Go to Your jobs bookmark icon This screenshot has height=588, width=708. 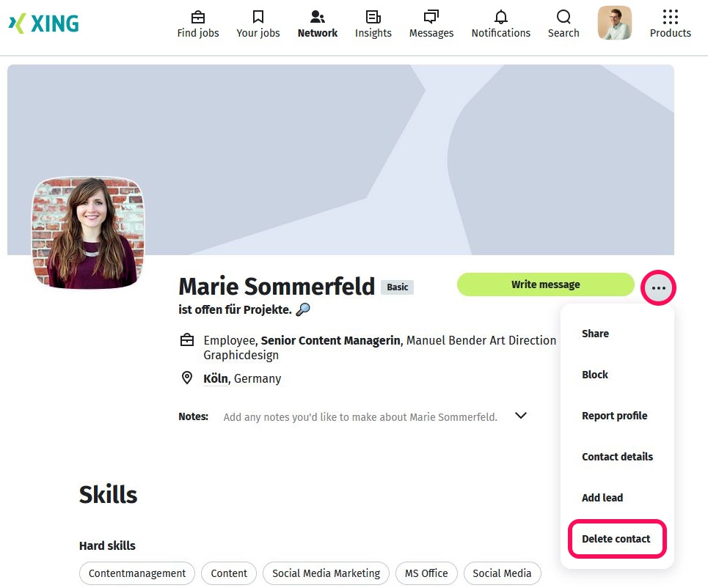(258, 17)
